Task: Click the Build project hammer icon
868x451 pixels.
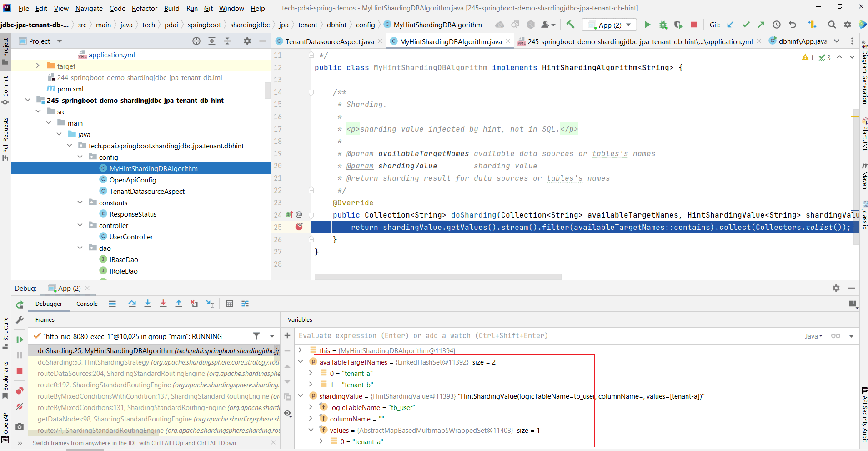Action: (x=570, y=25)
